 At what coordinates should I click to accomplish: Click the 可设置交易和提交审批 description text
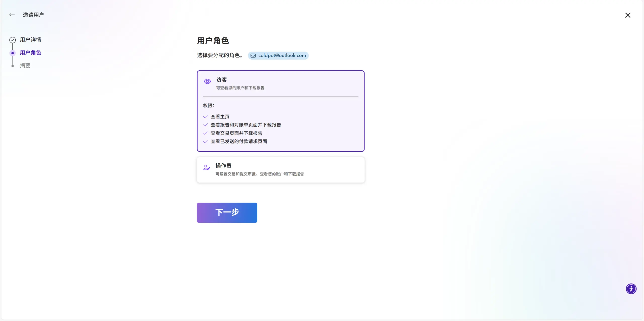tap(260, 174)
